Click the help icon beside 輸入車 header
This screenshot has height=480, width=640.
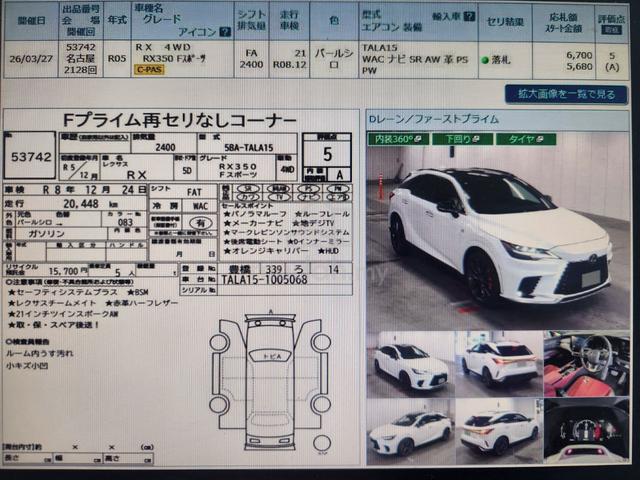point(469,16)
